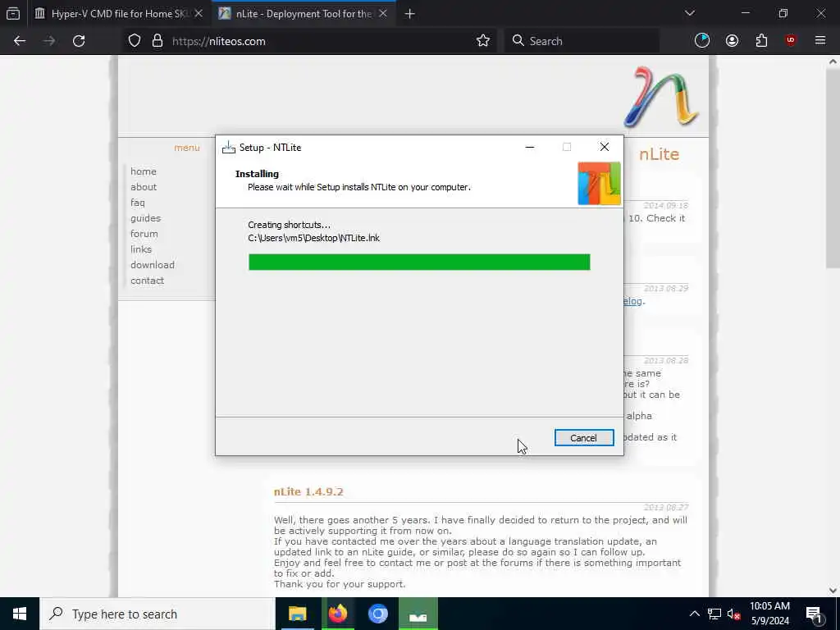Click the partially hidden changelog link
This screenshot has width=840, height=630.
coord(633,301)
